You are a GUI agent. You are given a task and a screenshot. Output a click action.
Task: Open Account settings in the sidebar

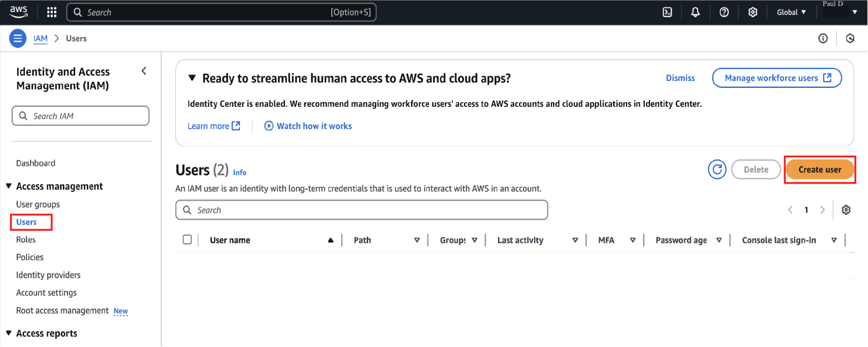(46, 293)
